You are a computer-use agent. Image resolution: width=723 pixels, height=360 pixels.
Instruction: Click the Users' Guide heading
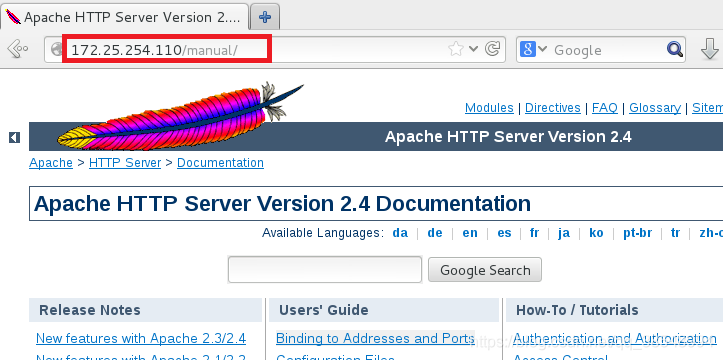point(324,310)
